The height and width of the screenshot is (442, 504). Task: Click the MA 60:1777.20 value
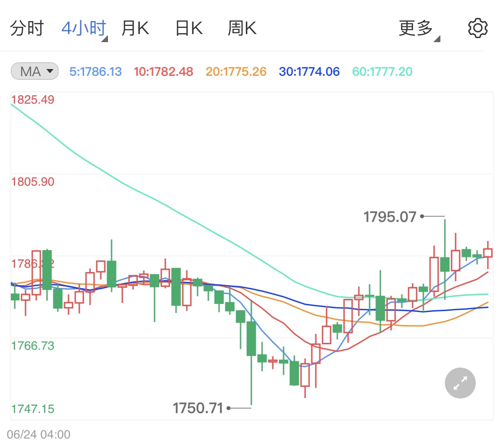click(382, 71)
